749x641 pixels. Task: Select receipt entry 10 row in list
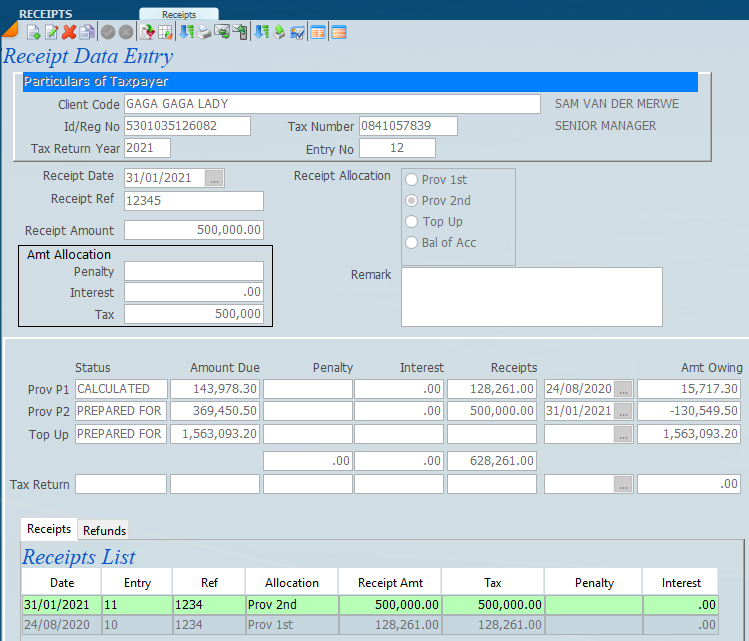138,625
